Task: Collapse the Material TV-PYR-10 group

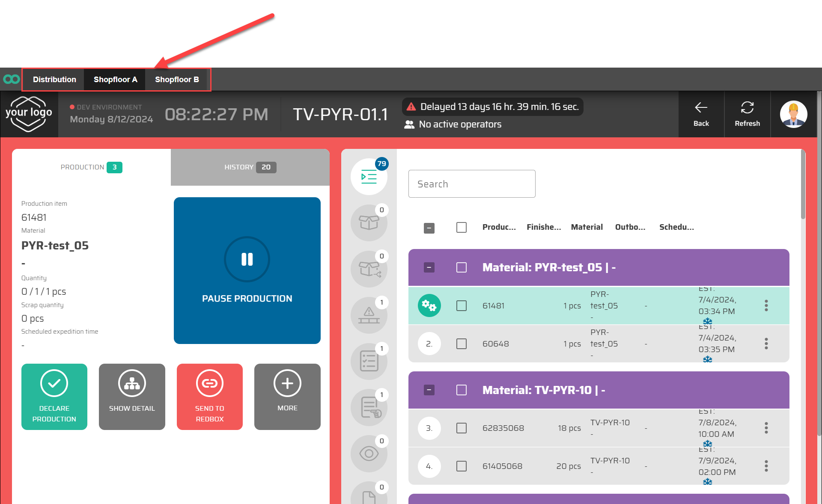Action: tap(429, 390)
